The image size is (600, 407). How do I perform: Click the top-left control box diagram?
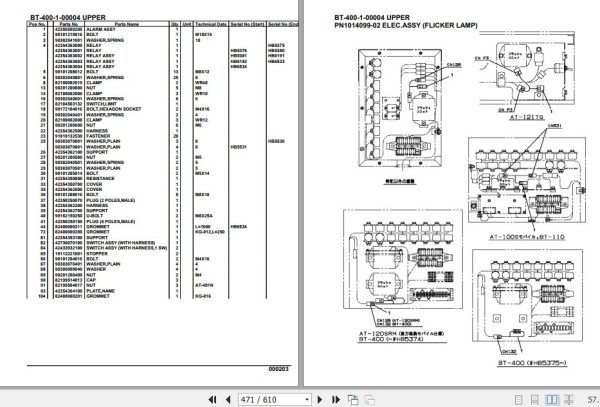pos(400,108)
